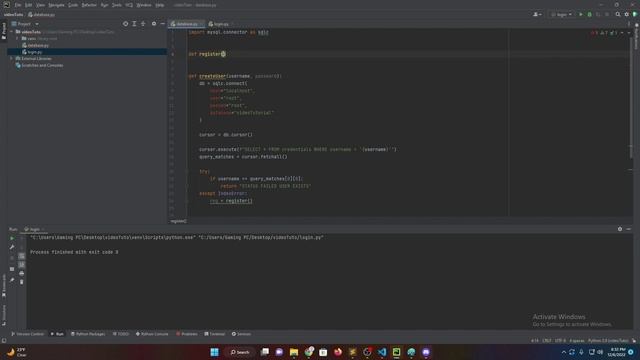Click the Pin Tab icon in Run panel
The height and width of the screenshot is (360, 640).
tap(12, 280)
